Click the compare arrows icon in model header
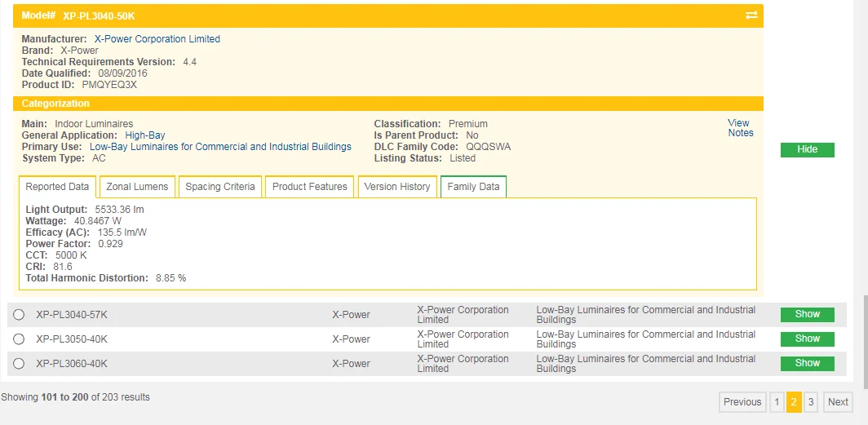This screenshot has width=868, height=425. tap(751, 15)
